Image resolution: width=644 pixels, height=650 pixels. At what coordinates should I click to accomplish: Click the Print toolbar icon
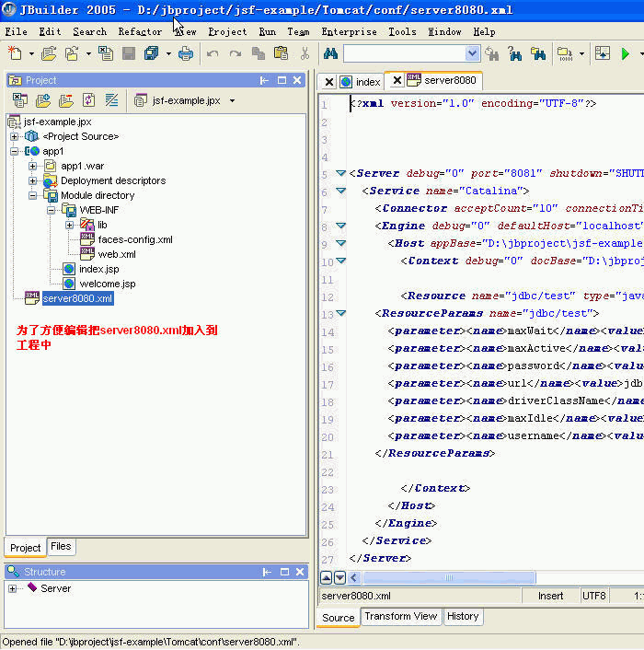tap(186, 53)
